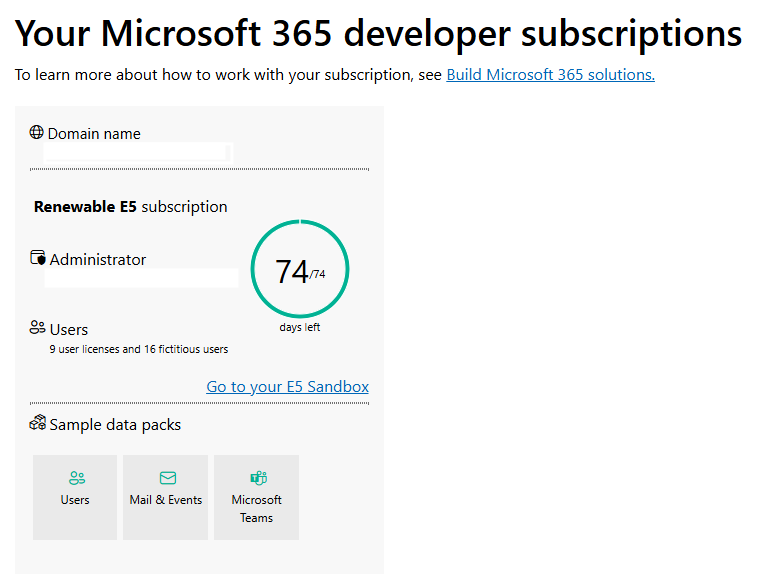Click the 'Administrator' label
The image size is (760, 574).
97,259
